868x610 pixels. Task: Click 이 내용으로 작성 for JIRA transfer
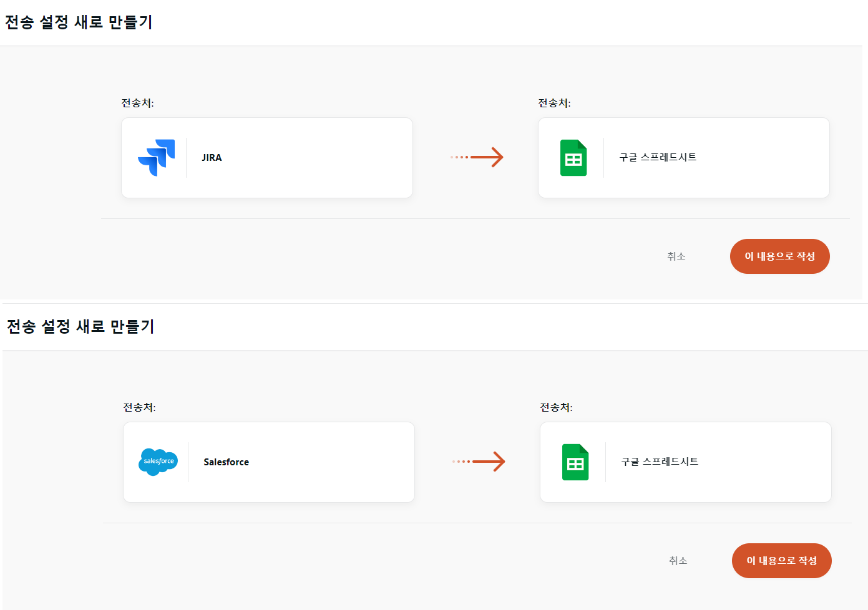point(780,256)
